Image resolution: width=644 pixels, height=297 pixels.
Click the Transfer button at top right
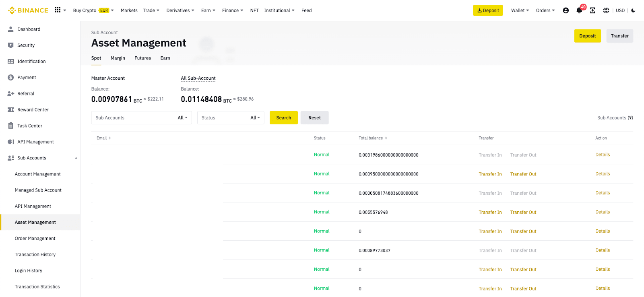[x=619, y=36]
